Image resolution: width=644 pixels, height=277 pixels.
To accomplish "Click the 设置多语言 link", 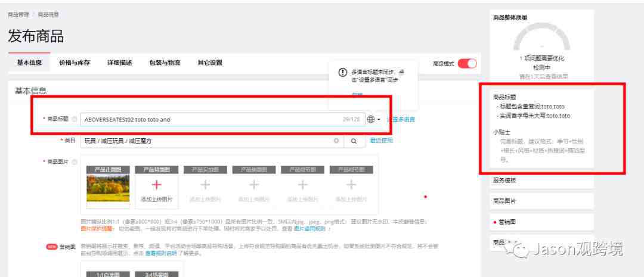I will click(401, 119).
